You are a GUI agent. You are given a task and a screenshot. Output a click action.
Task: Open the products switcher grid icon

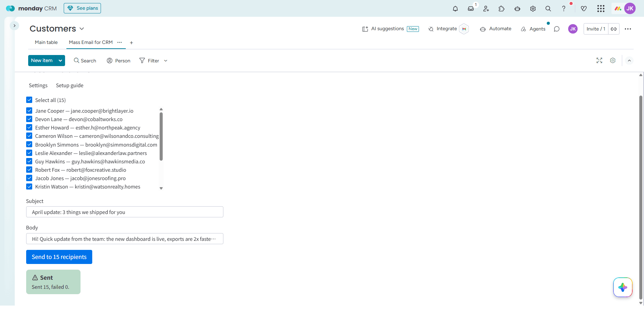pos(601,9)
